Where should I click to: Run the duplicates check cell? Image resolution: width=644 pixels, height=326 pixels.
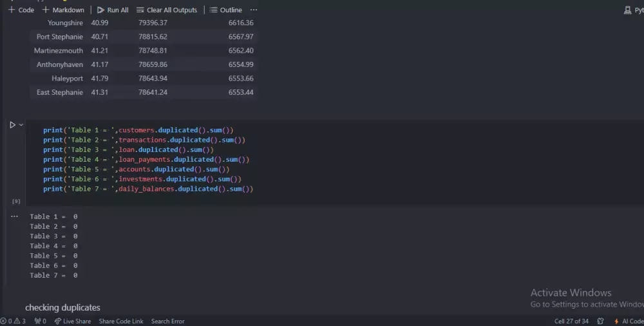coord(12,125)
